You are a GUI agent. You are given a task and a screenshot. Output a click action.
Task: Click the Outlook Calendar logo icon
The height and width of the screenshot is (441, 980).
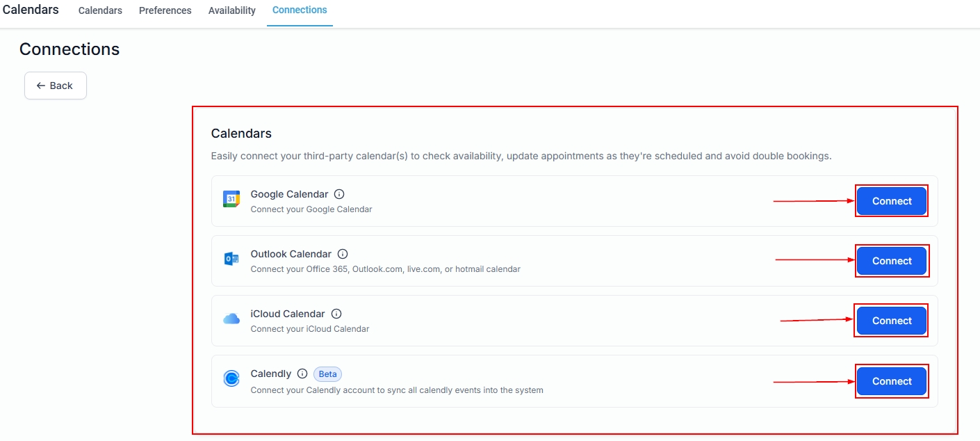pyautogui.click(x=231, y=259)
